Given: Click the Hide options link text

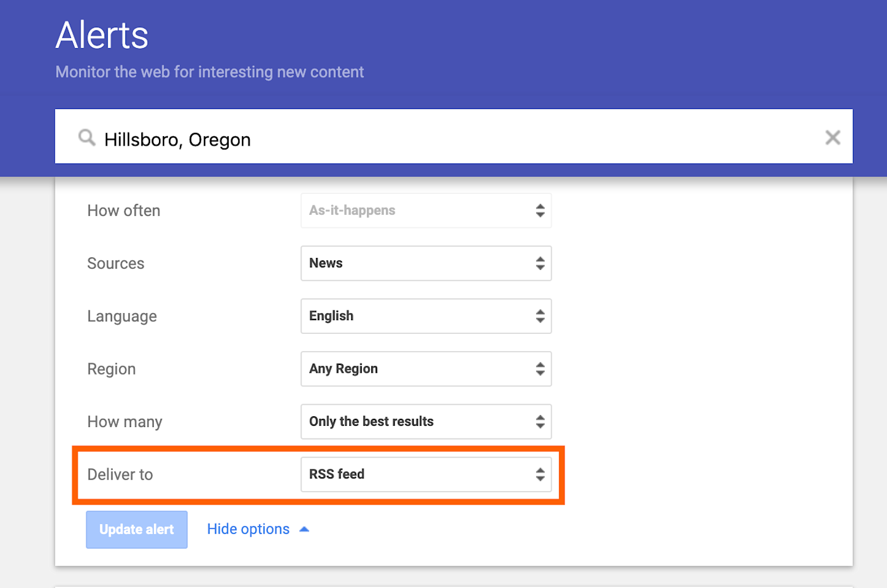Looking at the screenshot, I should pyautogui.click(x=248, y=529).
